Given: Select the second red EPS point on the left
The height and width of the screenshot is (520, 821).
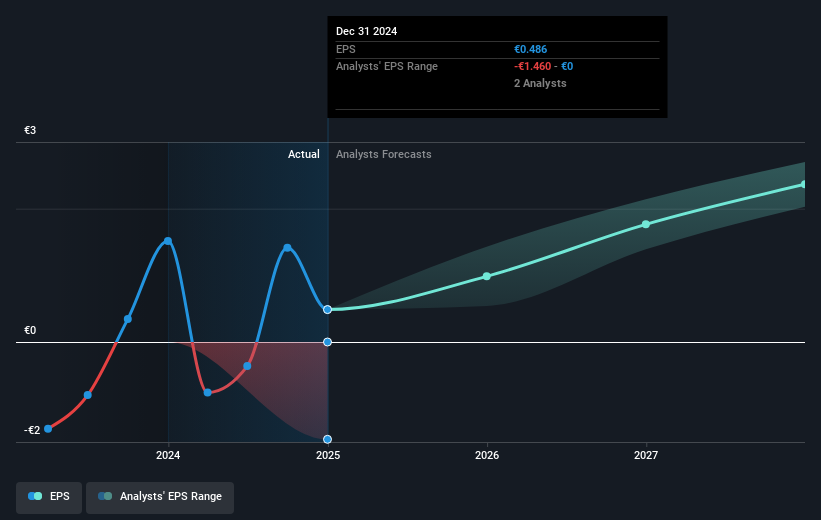Looking at the screenshot, I should click(x=88, y=395).
